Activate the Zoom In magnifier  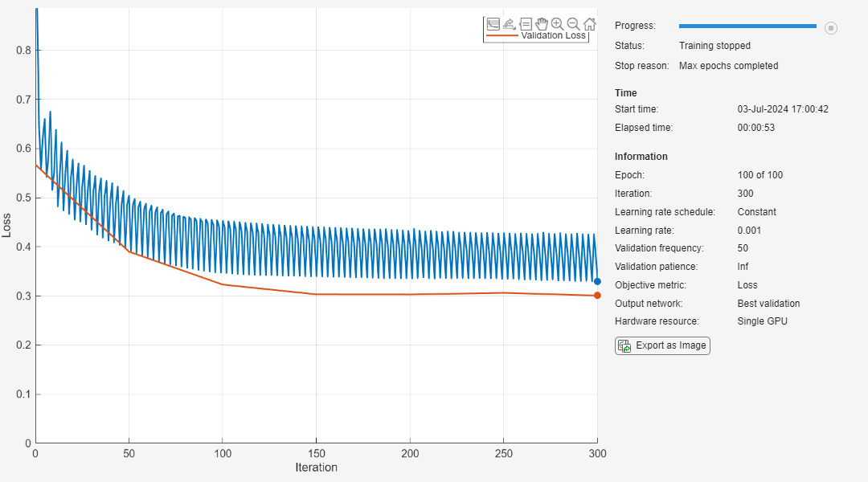tap(557, 24)
